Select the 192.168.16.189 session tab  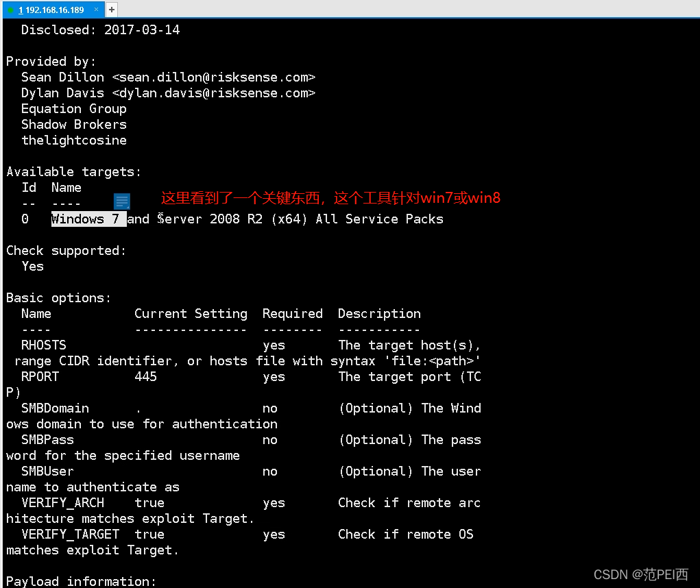[53, 10]
